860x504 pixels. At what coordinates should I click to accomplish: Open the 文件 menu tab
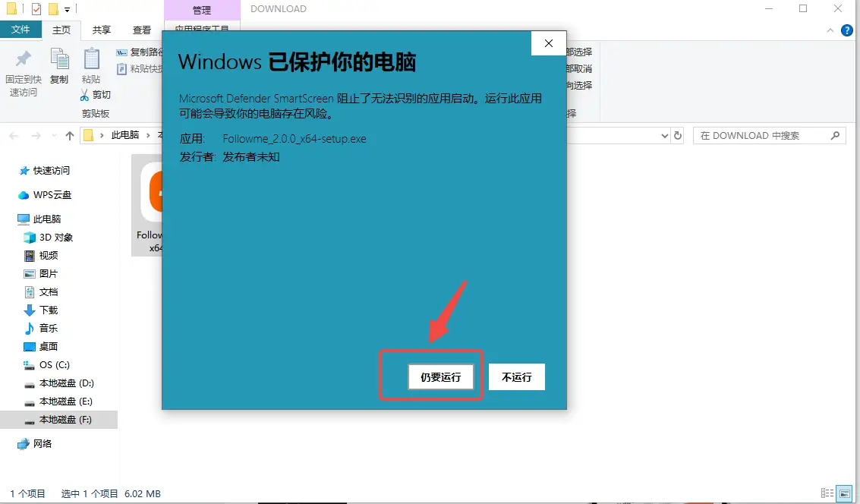coord(20,29)
